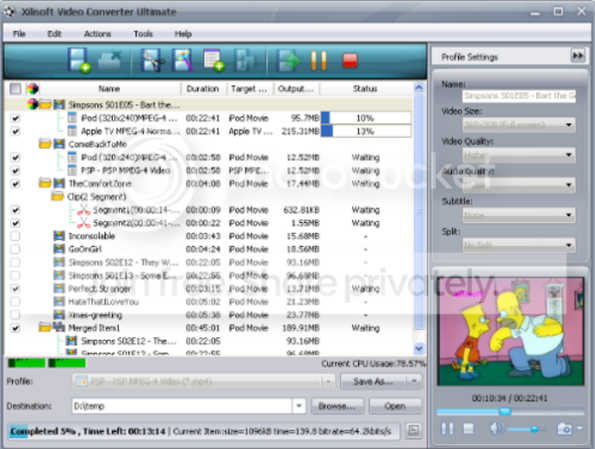
Task: Pause conversion with the orange pause icon
Action: (x=319, y=61)
